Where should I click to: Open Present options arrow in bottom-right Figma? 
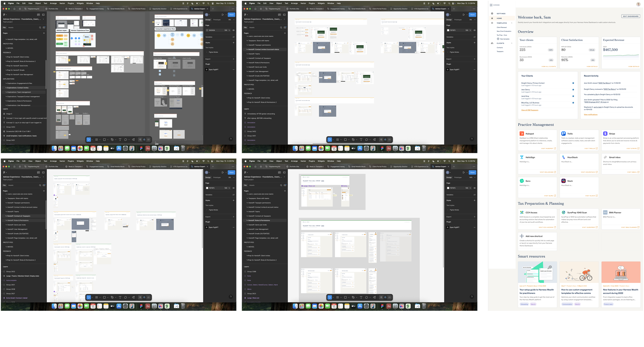click(x=467, y=172)
